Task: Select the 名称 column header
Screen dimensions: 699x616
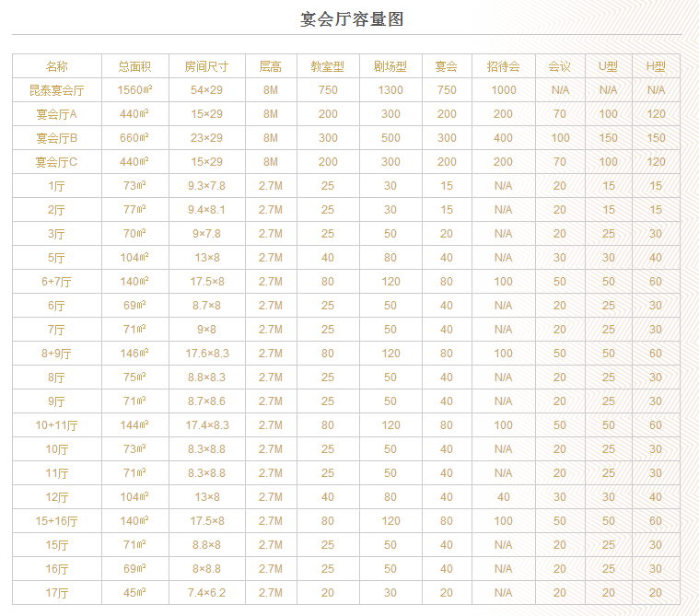Action: coord(56,66)
